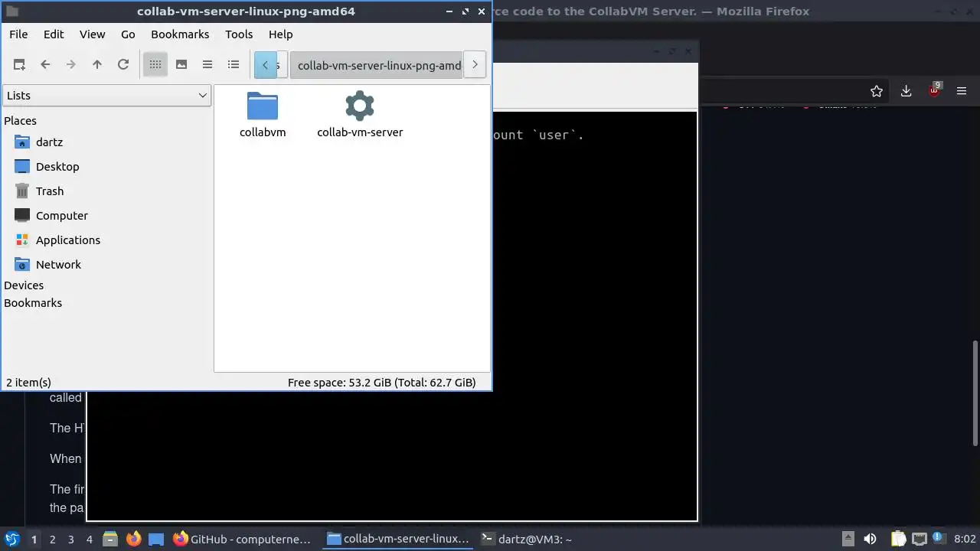Open the Bookmarks menu

[x=180, y=34]
